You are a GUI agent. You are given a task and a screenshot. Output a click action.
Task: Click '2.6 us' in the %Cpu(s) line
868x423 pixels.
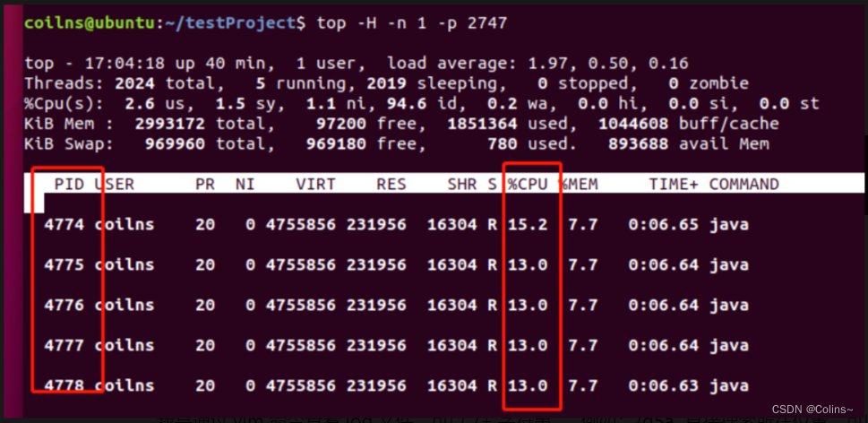[158, 104]
